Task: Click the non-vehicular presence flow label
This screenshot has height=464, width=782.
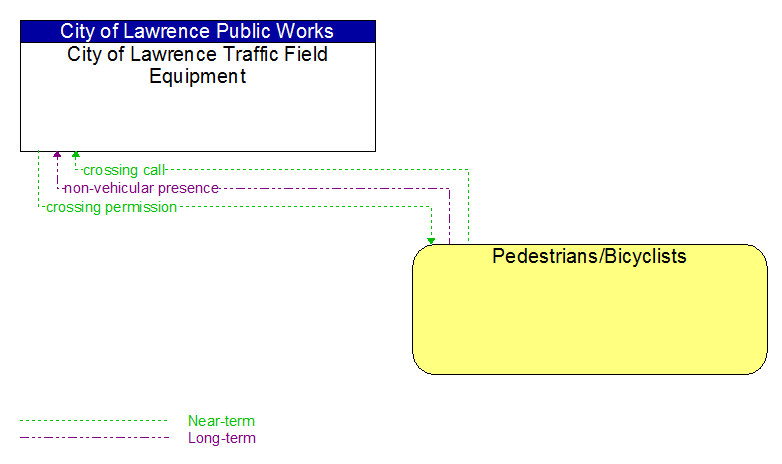Action: click(x=142, y=188)
